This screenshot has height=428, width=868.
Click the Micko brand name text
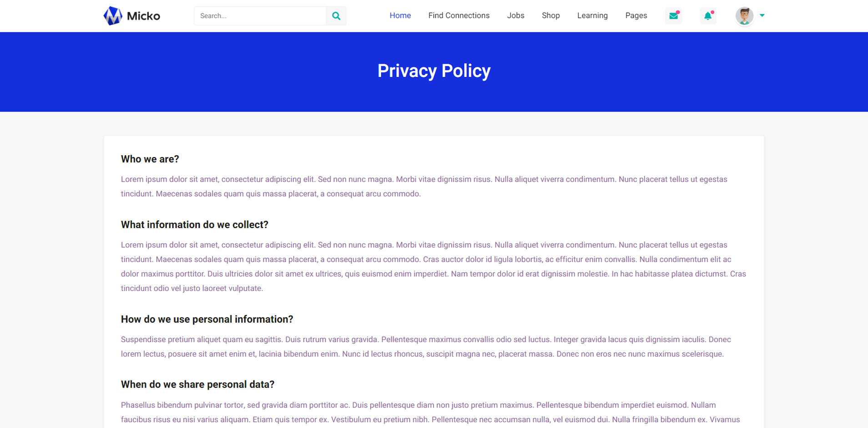tap(143, 16)
